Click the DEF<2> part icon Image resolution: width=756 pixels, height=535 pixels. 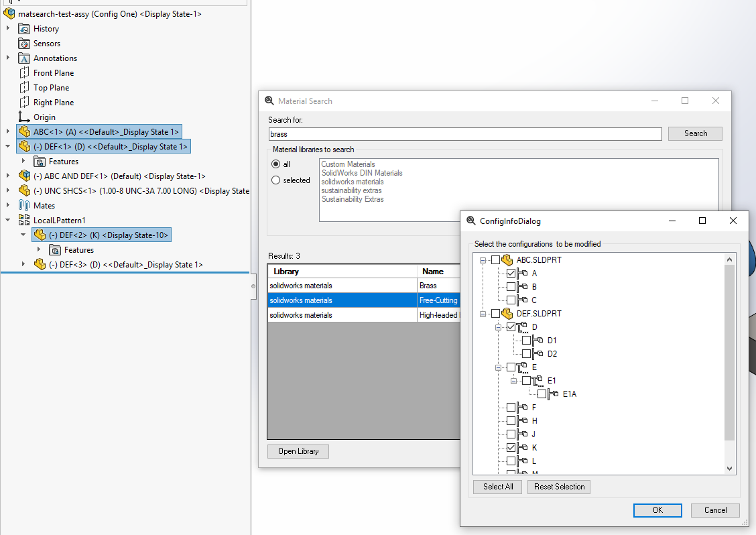pyautogui.click(x=40, y=235)
